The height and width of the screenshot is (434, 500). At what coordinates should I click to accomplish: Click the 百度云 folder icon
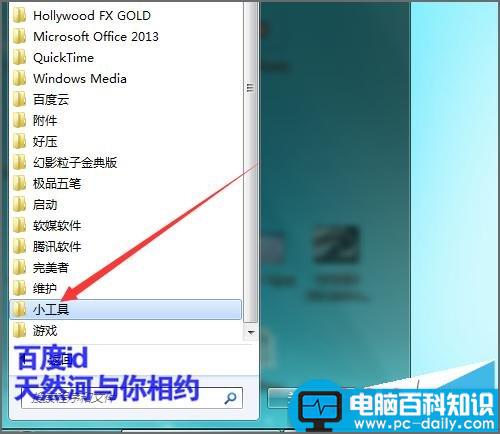tap(19, 99)
